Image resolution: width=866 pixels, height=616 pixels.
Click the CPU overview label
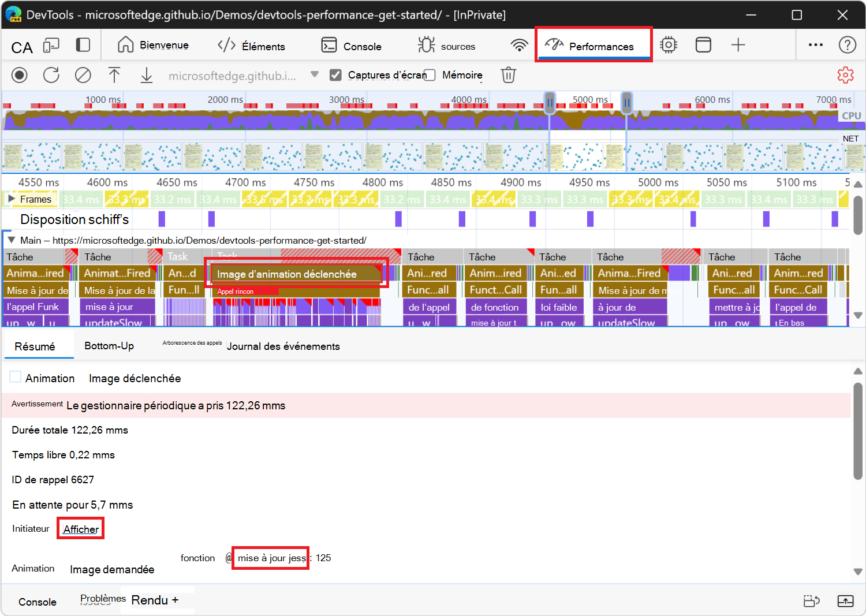851,115
